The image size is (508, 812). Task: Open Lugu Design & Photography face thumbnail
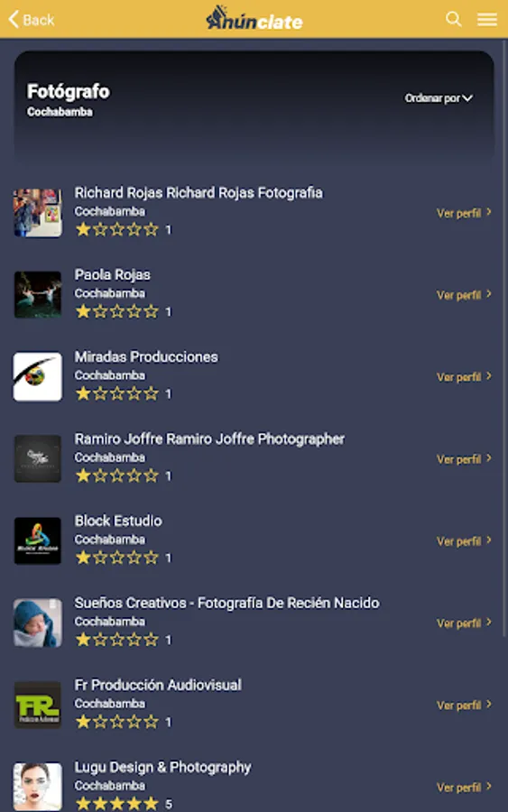click(37, 787)
